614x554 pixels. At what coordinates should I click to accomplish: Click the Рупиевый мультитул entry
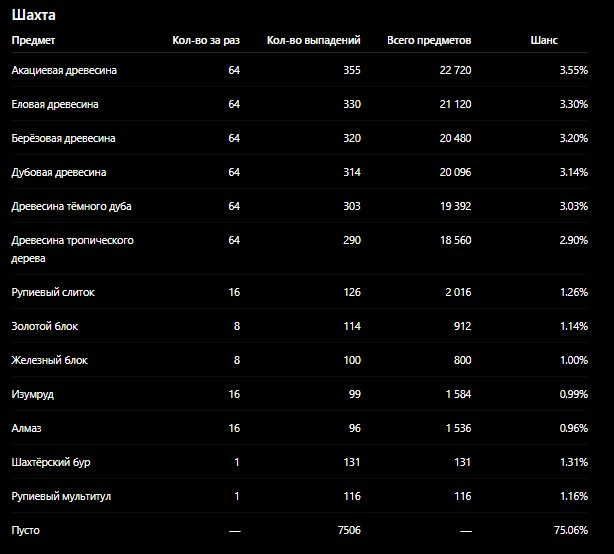61,496
